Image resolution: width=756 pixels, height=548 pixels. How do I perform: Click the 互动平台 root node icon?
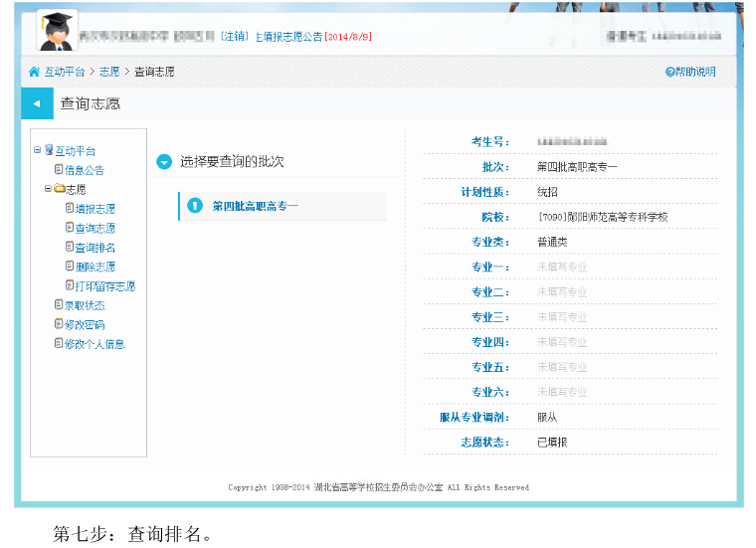click(x=49, y=150)
